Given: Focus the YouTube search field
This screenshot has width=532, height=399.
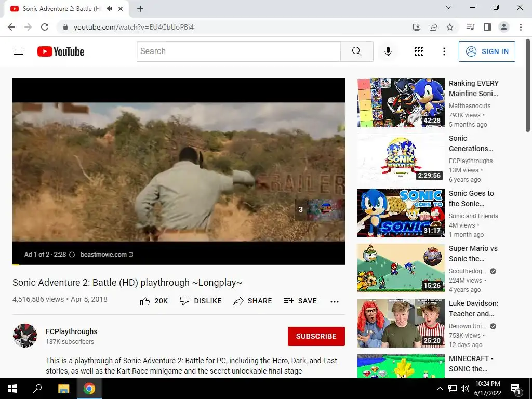Looking at the screenshot, I should [238, 51].
